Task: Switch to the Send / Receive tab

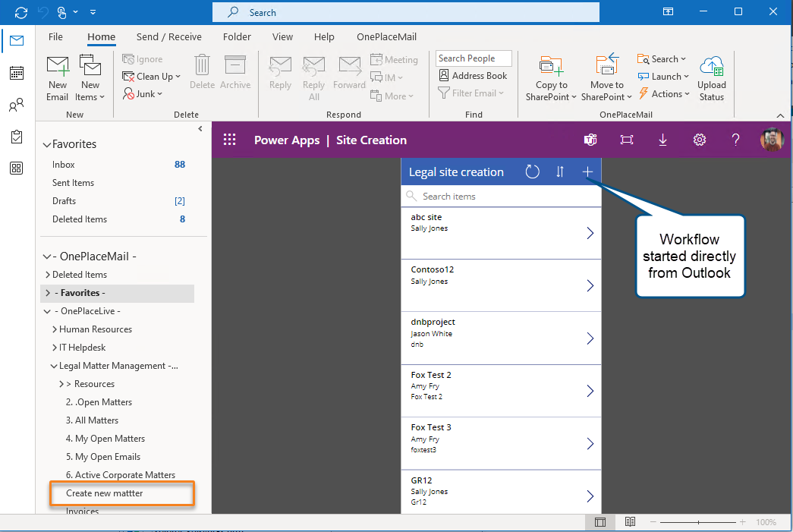Action: (169, 36)
